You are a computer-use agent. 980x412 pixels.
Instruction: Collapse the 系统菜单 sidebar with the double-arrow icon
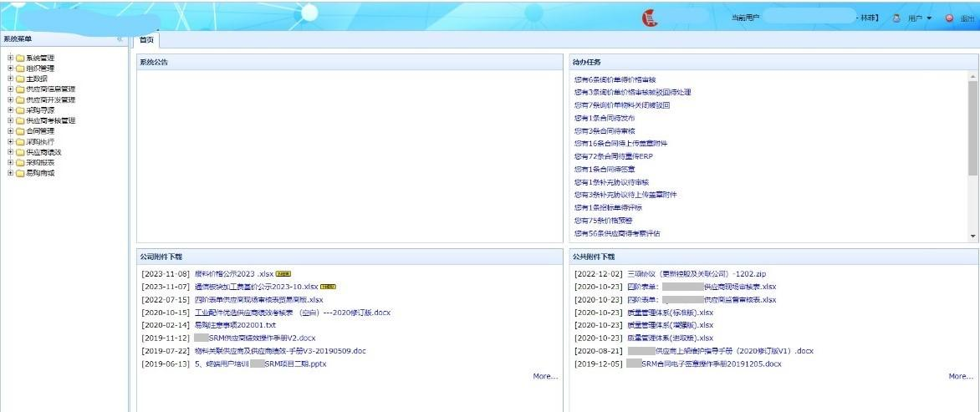tap(120, 39)
